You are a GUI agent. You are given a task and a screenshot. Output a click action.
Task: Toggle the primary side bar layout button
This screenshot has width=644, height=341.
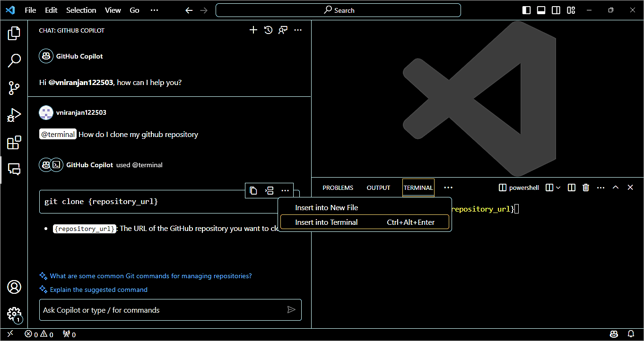[526, 10]
